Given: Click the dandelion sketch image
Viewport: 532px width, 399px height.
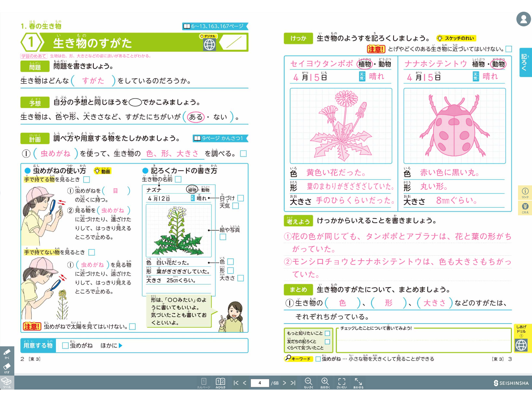Looking at the screenshot, I should coord(341,126).
